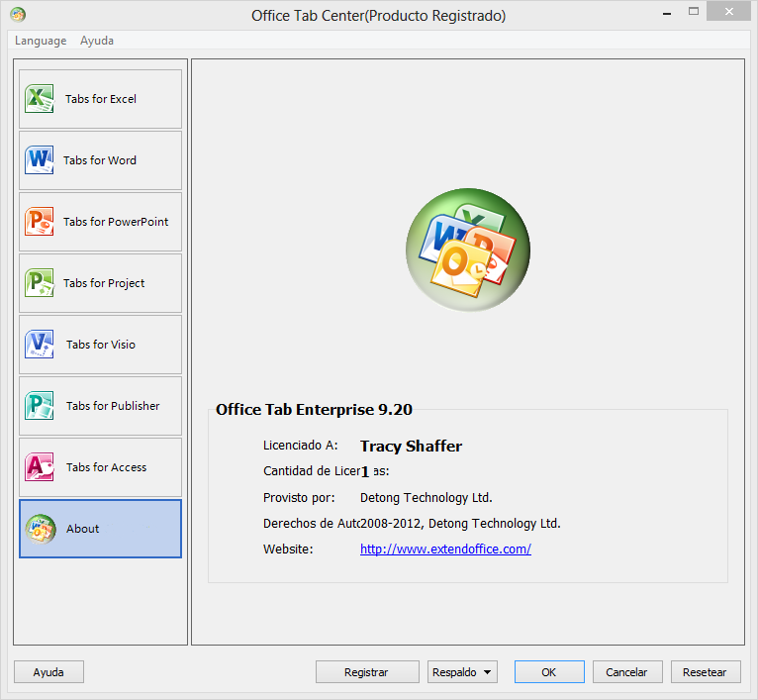The image size is (758, 700).
Task: Open the Ayuda menu in menu bar
Action: [97, 41]
